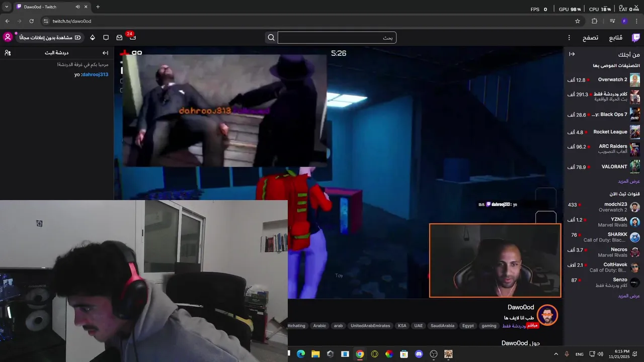Open Twitch more options three-dot menu

click(569, 38)
